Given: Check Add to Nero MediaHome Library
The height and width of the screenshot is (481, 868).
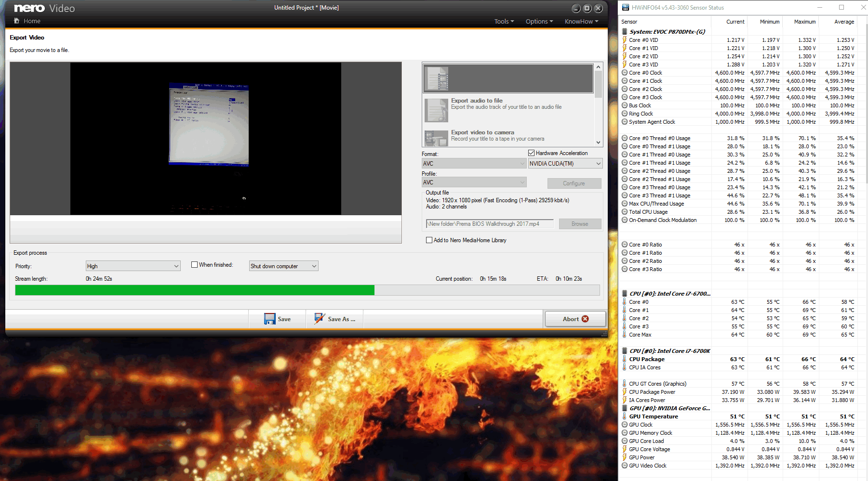Looking at the screenshot, I should [x=429, y=240].
